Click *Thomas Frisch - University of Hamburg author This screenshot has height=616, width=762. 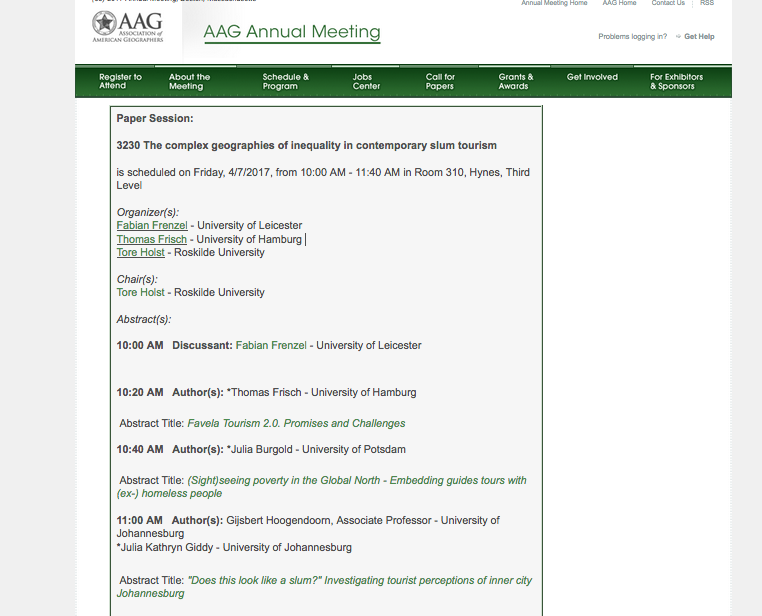[x=322, y=393]
